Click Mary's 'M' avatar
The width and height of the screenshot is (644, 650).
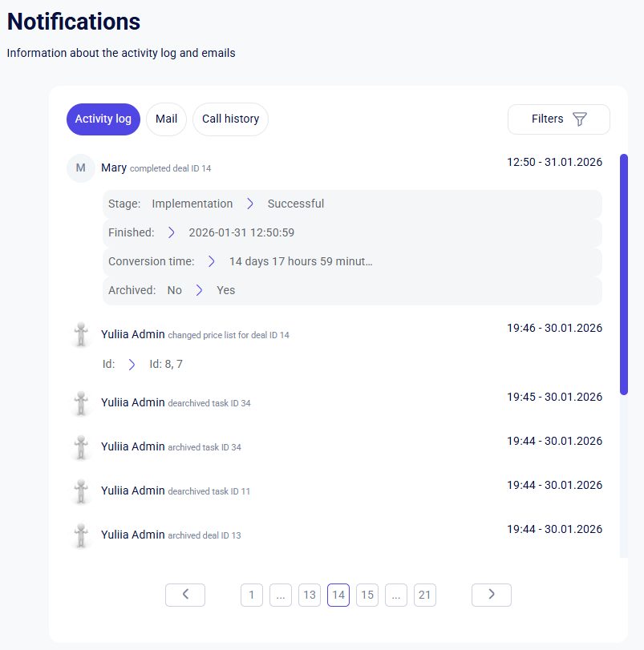[x=81, y=168]
